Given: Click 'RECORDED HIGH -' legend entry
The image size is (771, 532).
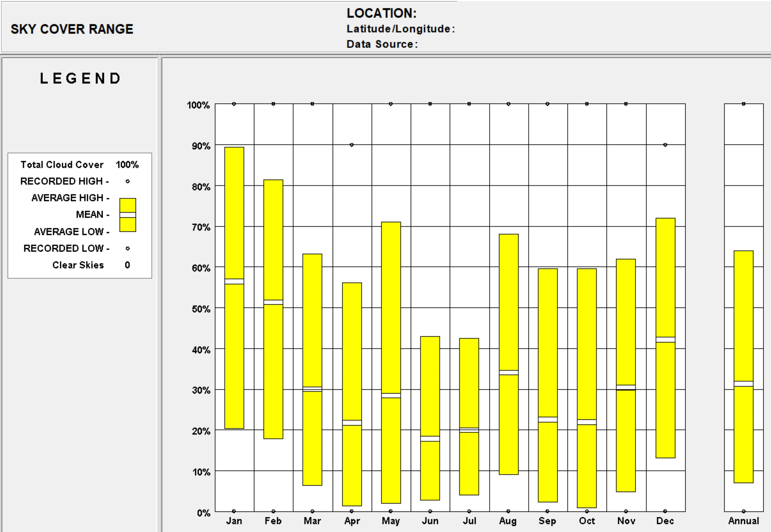Looking at the screenshot, I should pos(65,181).
